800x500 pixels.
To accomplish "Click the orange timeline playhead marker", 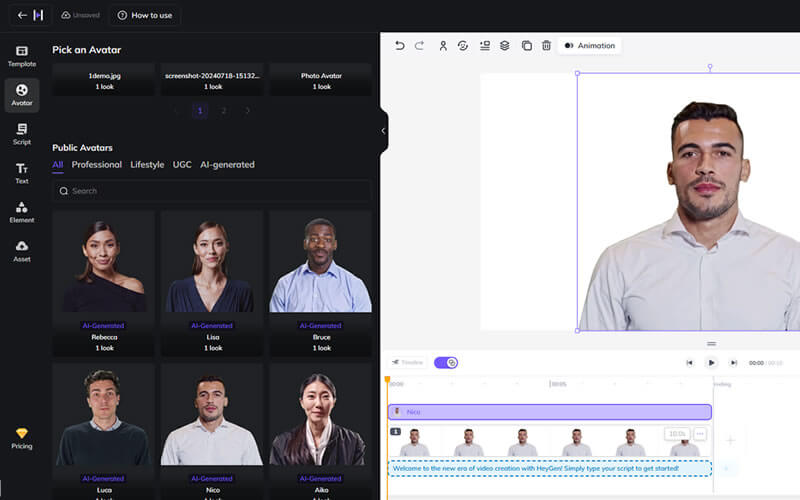I will click(388, 380).
